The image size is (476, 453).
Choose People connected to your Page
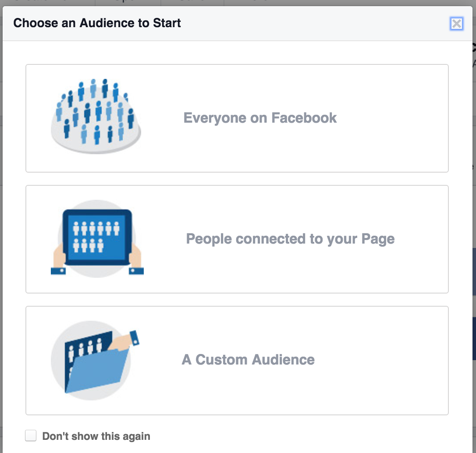click(x=237, y=239)
